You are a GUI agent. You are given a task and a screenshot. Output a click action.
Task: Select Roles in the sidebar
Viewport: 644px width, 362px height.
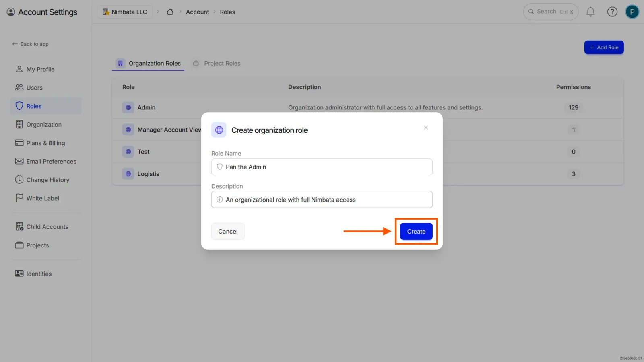[x=46, y=106]
